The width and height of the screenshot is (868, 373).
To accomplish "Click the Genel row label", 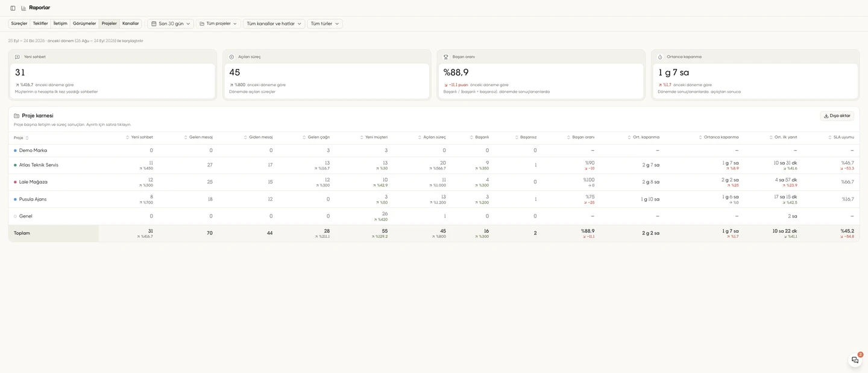I will click(x=26, y=216).
